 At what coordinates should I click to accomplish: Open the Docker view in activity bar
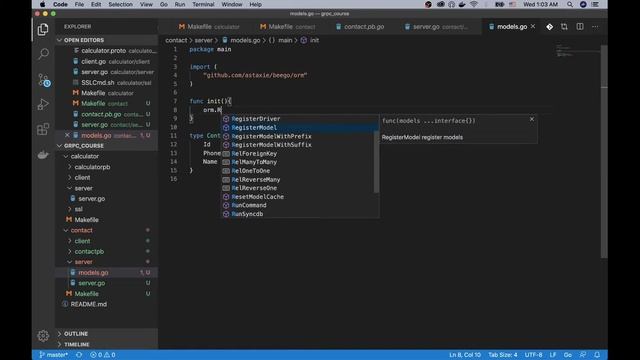pos(43,155)
